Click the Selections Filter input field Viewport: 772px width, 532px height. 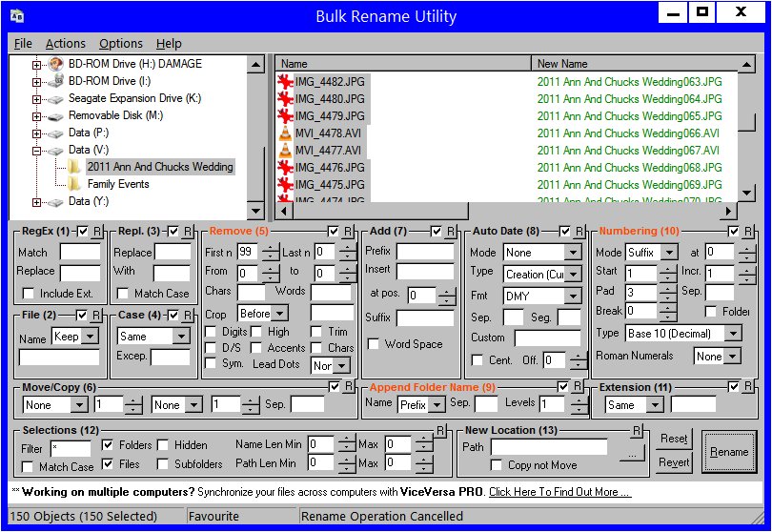pyautogui.click(x=71, y=448)
